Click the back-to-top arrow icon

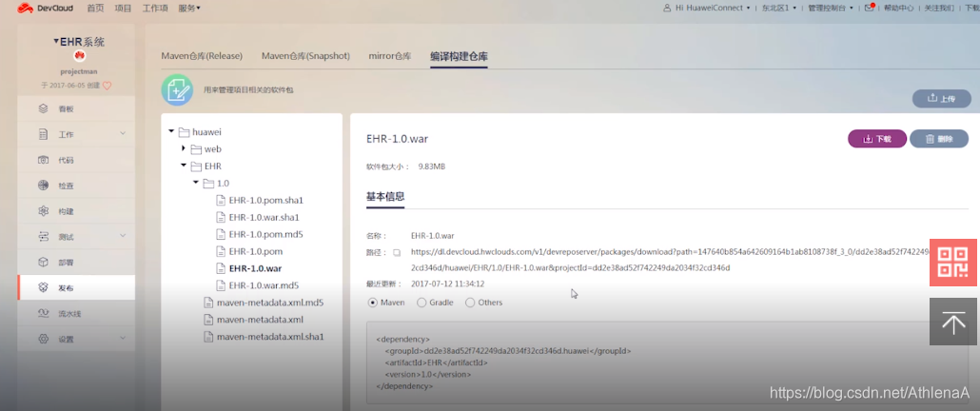click(x=953, y=322)
